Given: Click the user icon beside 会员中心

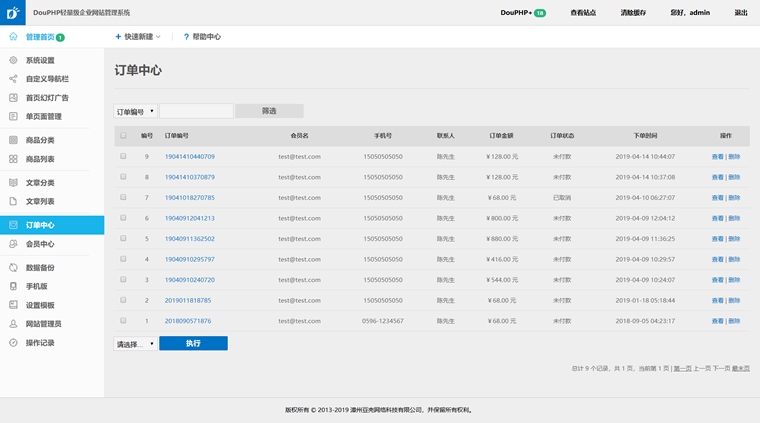Looking at the screenshot, I should [13, 244].
